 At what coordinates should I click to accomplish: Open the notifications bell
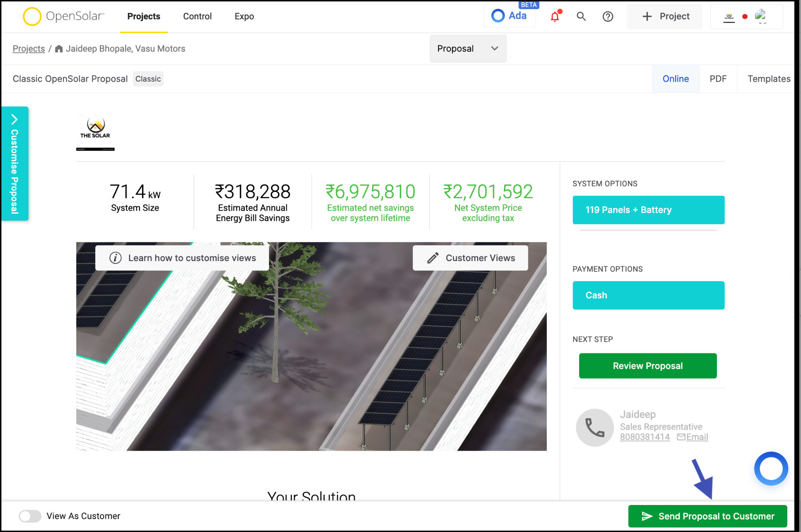click(555, 16)
